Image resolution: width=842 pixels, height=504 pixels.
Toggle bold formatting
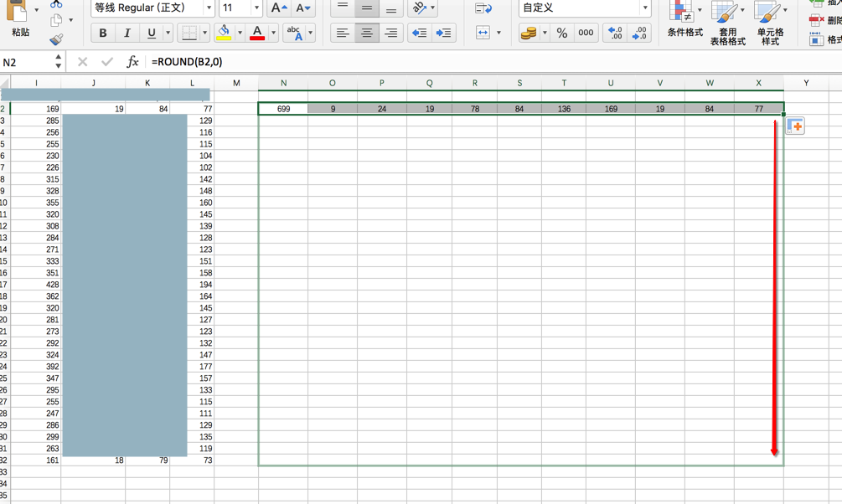point(103,33)
